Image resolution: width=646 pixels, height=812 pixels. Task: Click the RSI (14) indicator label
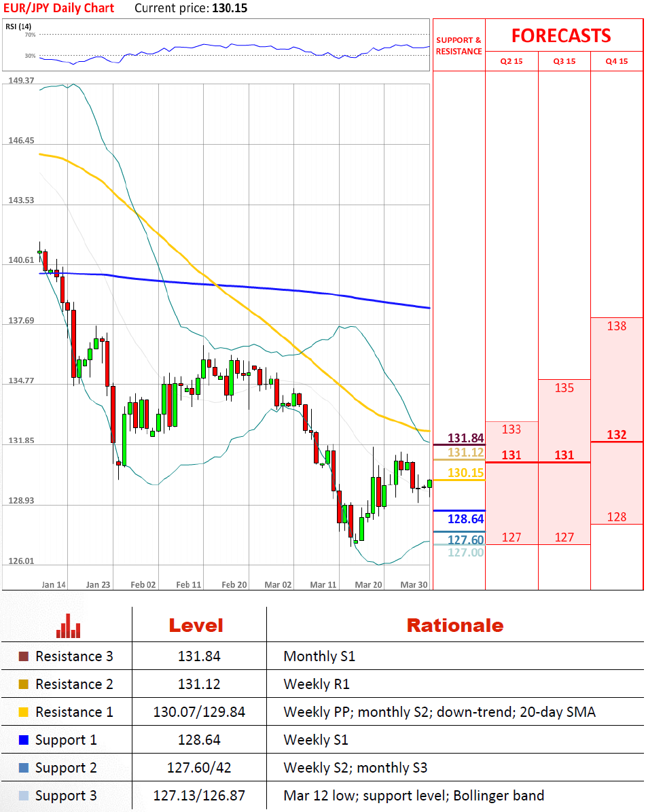(x=18, y=27)
